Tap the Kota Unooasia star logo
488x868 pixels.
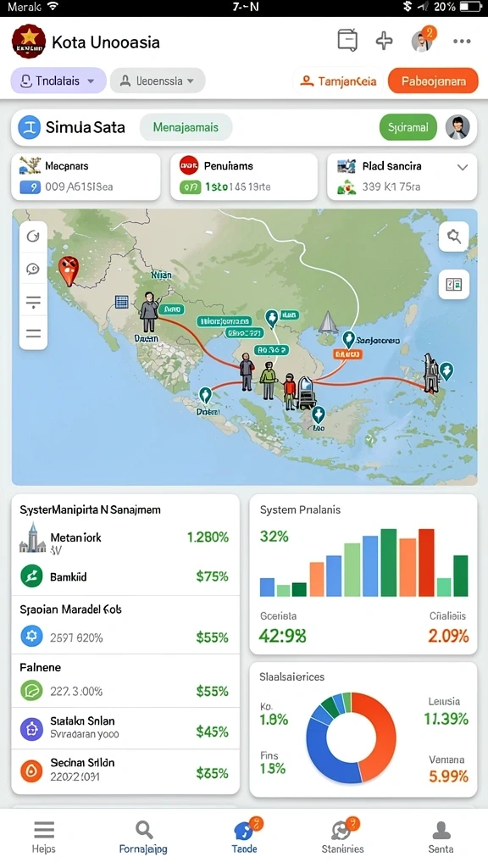pyautogui.click(x=28, y=42)
